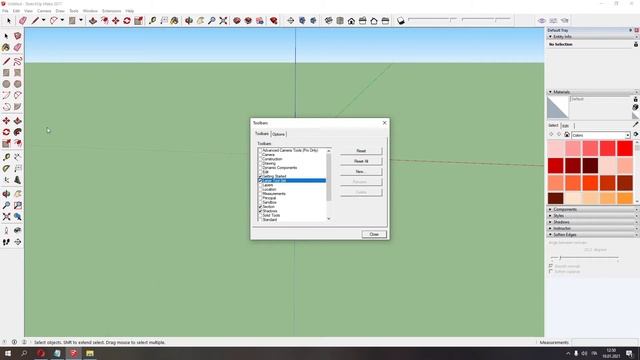
Task: Disable the Shadows toolbar checkbox
Action: click(x=260, y=211)
